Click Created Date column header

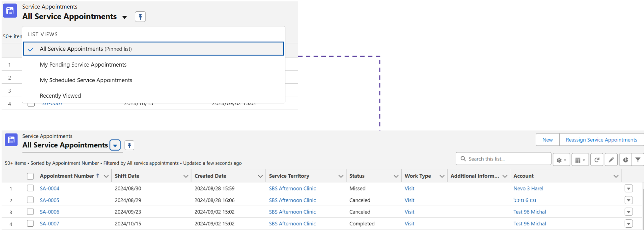[210, 176]
